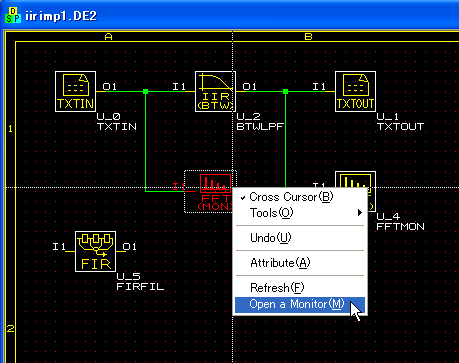Select the yellow FFTMON block U_4

(x=355, y=179)
